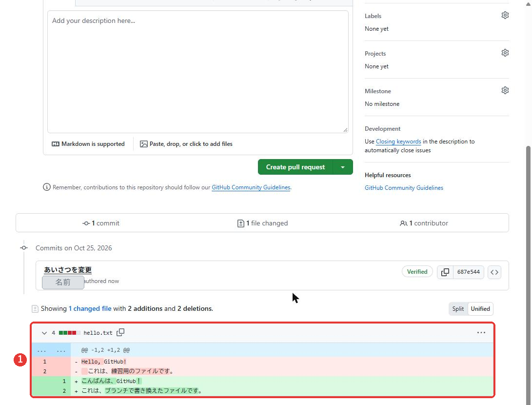
Task: Copy the full SHA for commit 687e544
Action: [x=445, y=272]
